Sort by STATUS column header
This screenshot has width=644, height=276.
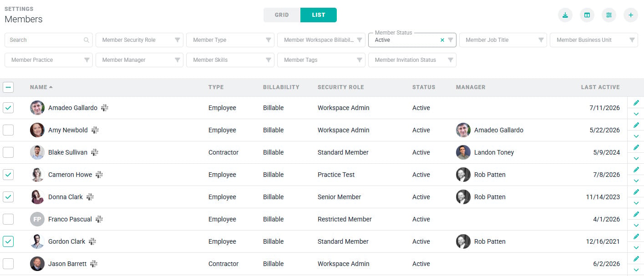pyautogui.click(x=424, y=87)
